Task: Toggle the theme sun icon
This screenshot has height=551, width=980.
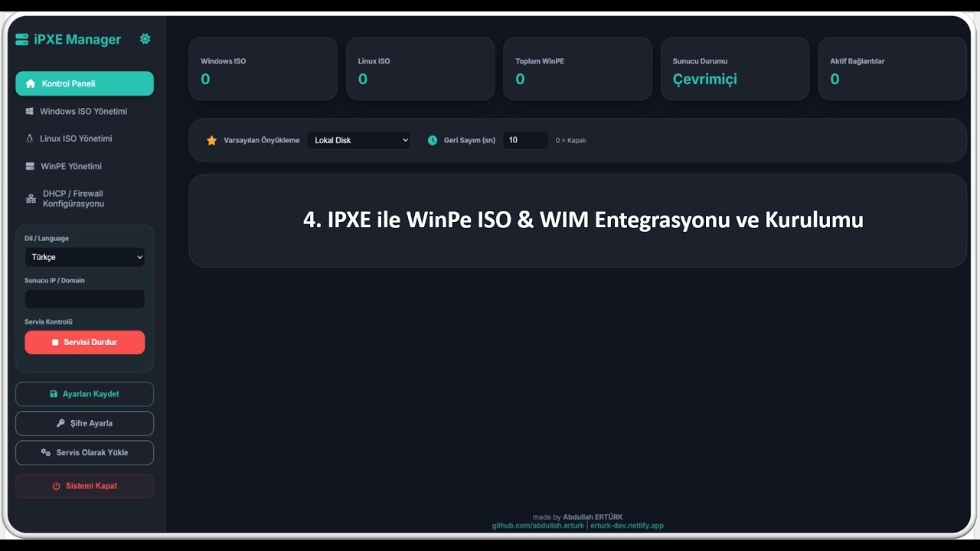Action: (145, 39)
